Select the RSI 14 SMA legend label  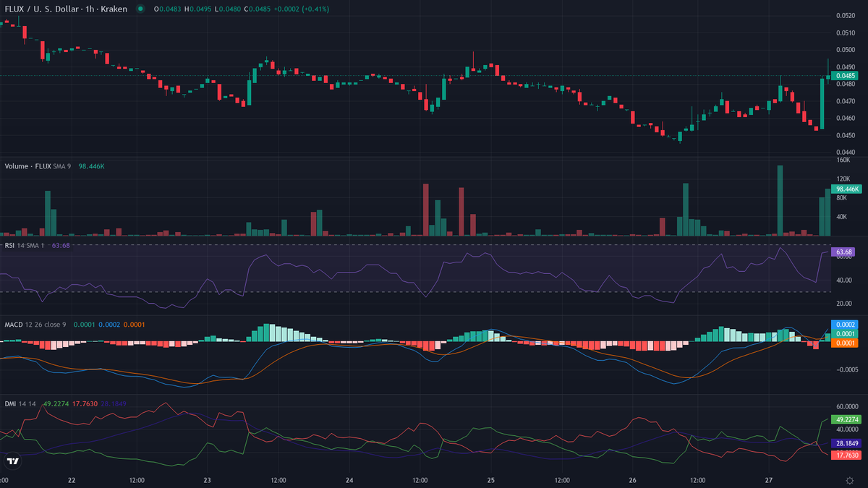click(25, 246)
